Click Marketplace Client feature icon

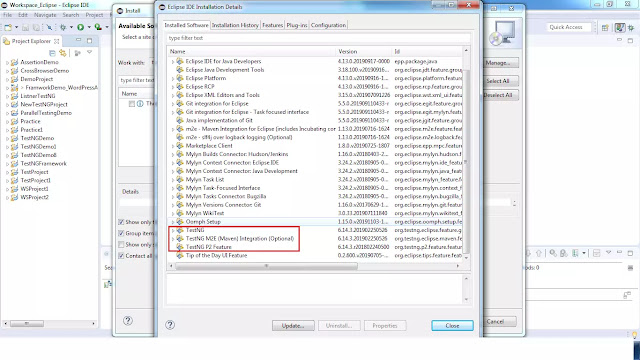click(180, 146)
